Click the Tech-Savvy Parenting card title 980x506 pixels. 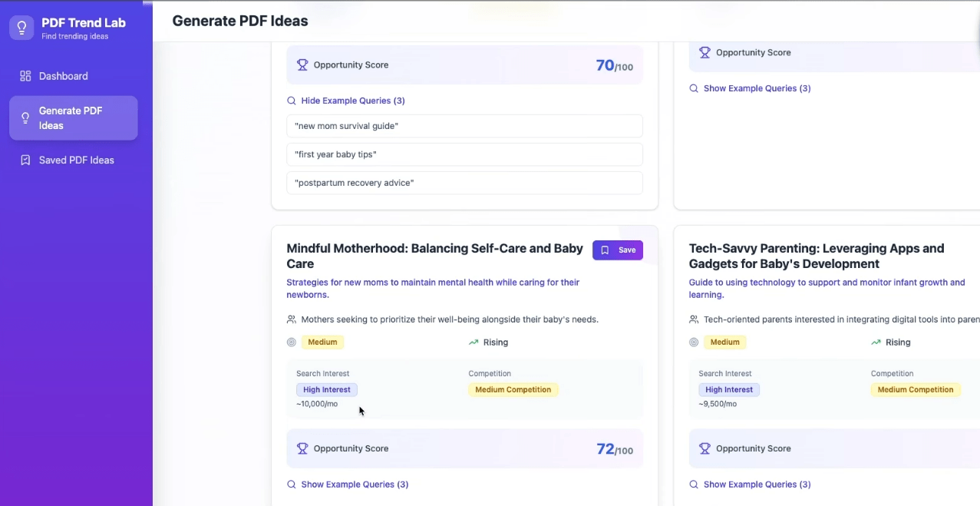(817, 256)
